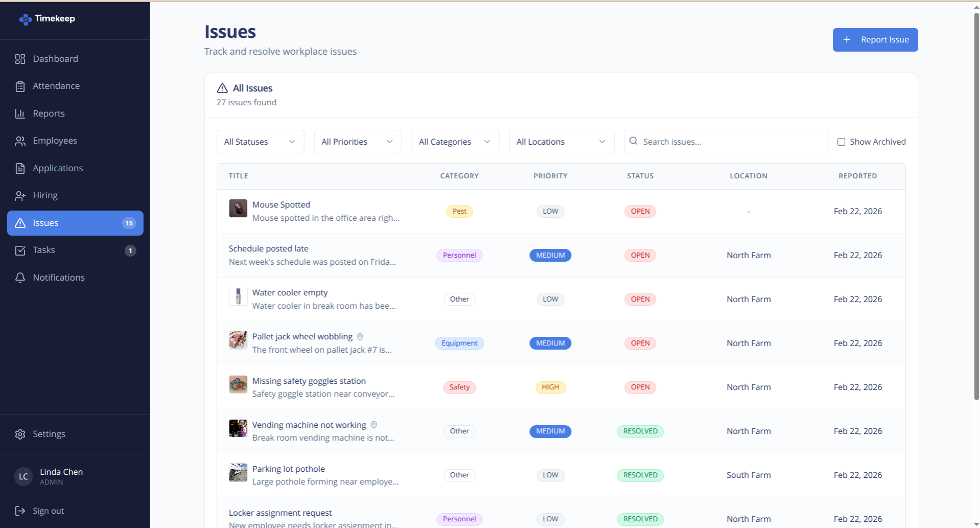
Task: Expand the All Statuses dropdown
Action: coord(260,142)
